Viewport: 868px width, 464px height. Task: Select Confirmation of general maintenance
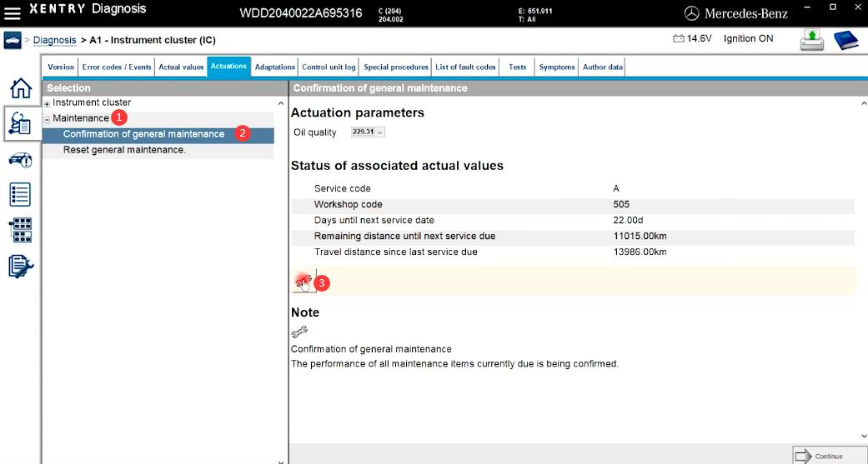(x=158, y=134)
